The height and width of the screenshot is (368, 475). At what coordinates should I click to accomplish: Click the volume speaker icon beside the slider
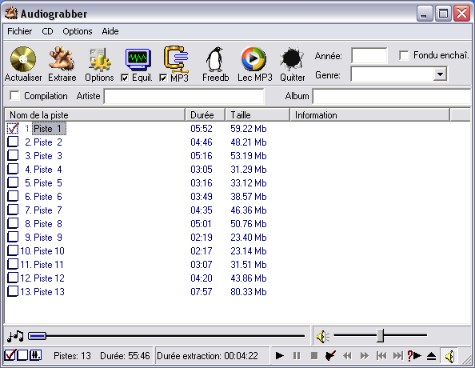[322, 336]
